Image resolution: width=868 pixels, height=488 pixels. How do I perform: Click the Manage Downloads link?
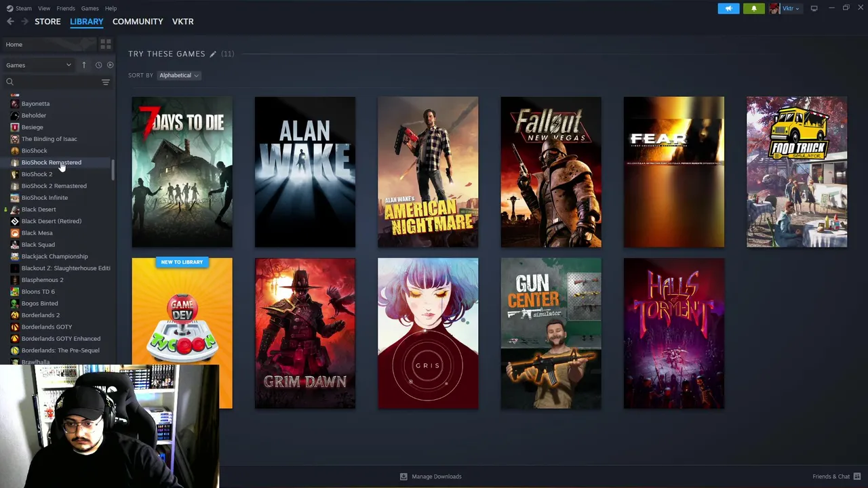pos(437,476)
